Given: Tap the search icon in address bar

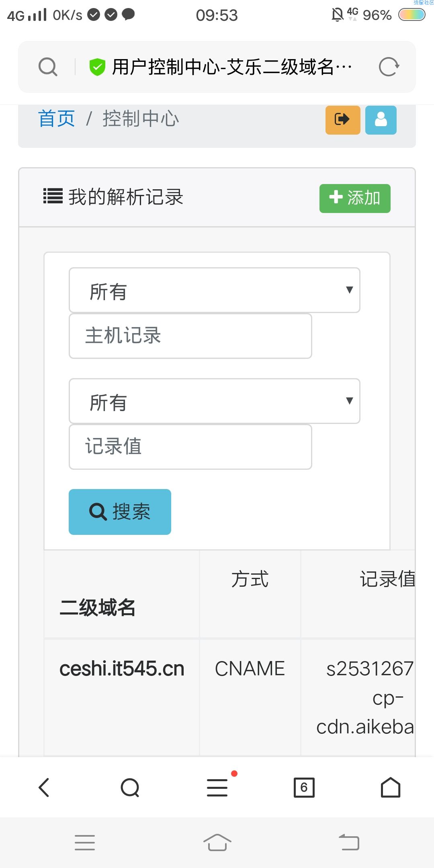Looking at the screenshot, I should [x=48, y=67].
